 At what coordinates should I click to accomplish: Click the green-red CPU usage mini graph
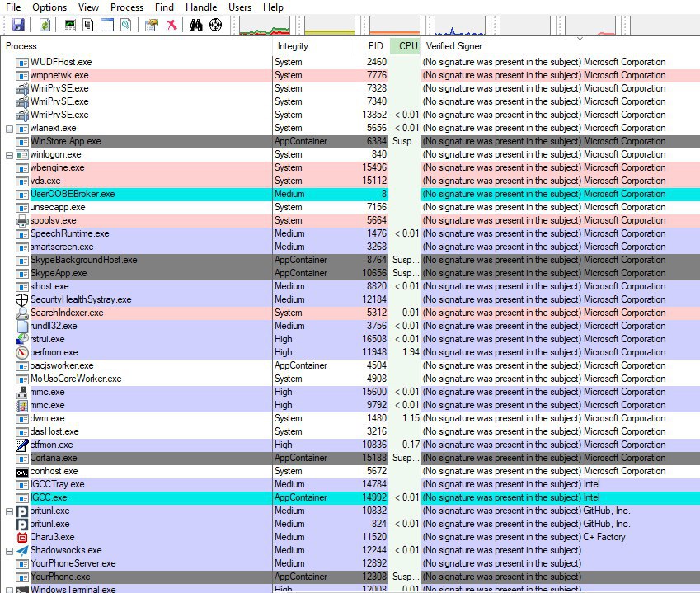click(x=265, y=26)
